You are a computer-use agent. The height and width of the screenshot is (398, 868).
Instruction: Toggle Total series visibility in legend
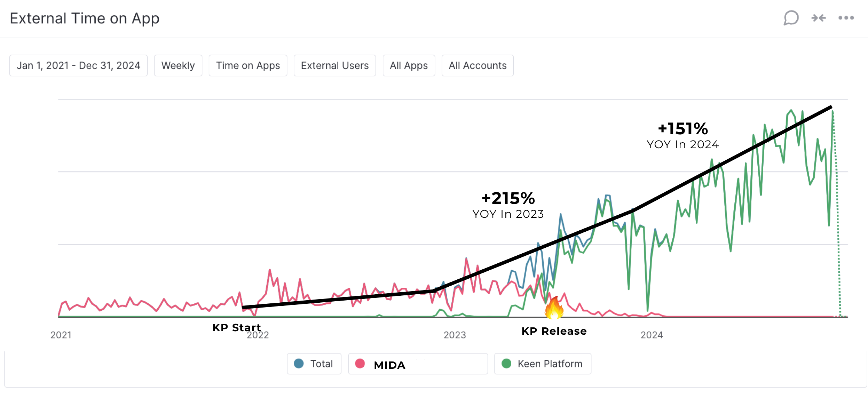[321, 364]
